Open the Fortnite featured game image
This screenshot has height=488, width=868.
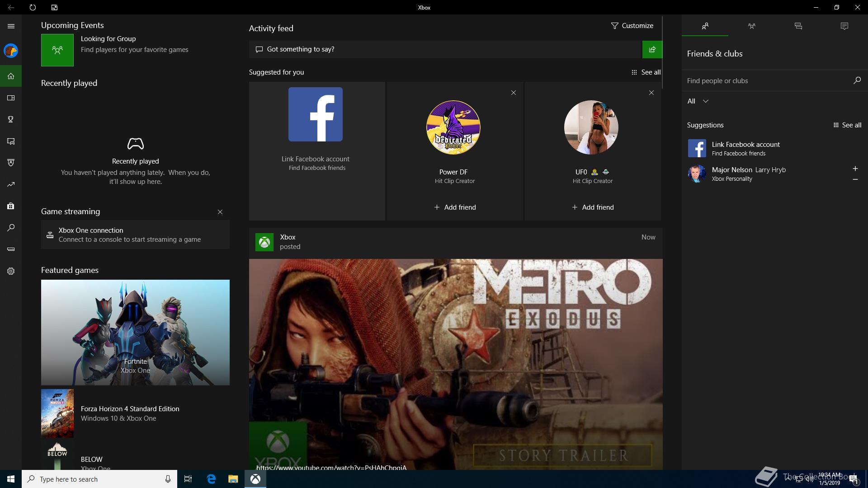click(135, 332)
